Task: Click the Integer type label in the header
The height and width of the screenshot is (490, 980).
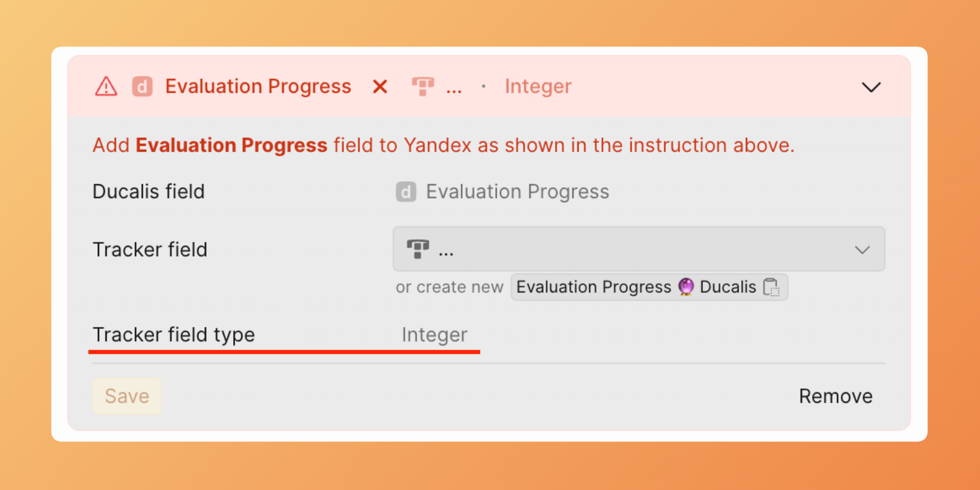Action: [538, 87]
